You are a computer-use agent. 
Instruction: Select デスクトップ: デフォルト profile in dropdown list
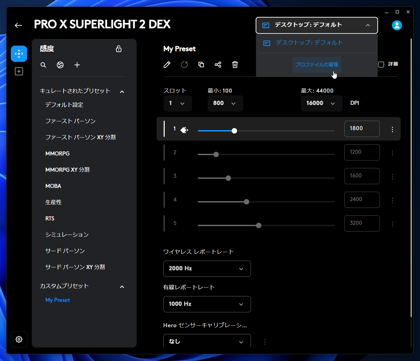pos(317,43)
